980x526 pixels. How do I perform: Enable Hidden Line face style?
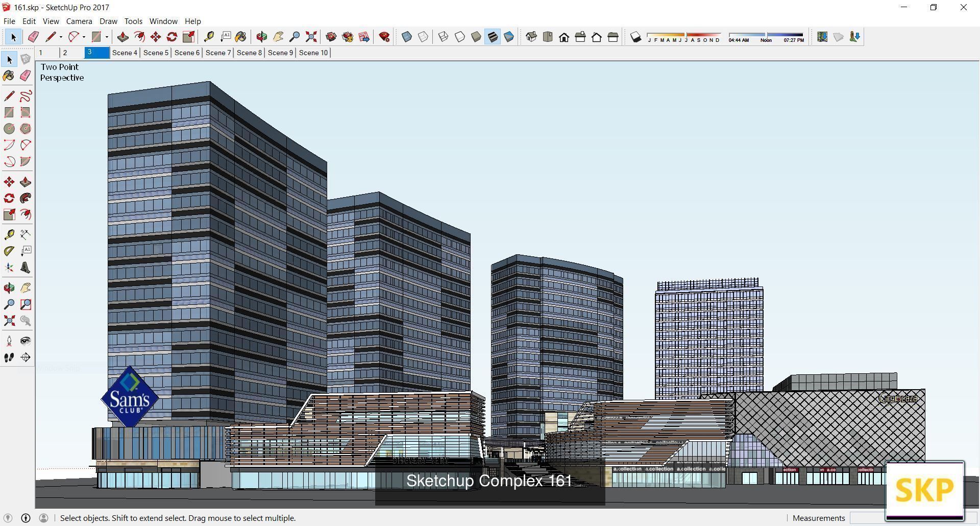coord(460,37)
